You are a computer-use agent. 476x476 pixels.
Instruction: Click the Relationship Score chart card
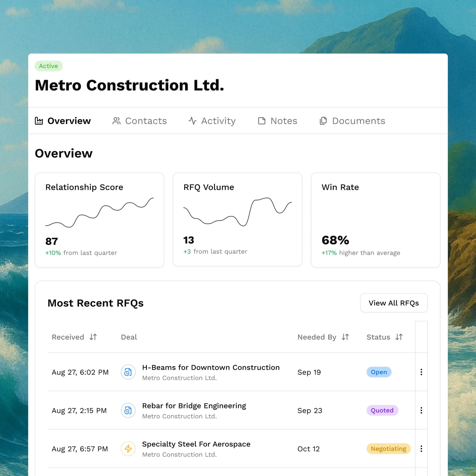(x=99, y=220)
